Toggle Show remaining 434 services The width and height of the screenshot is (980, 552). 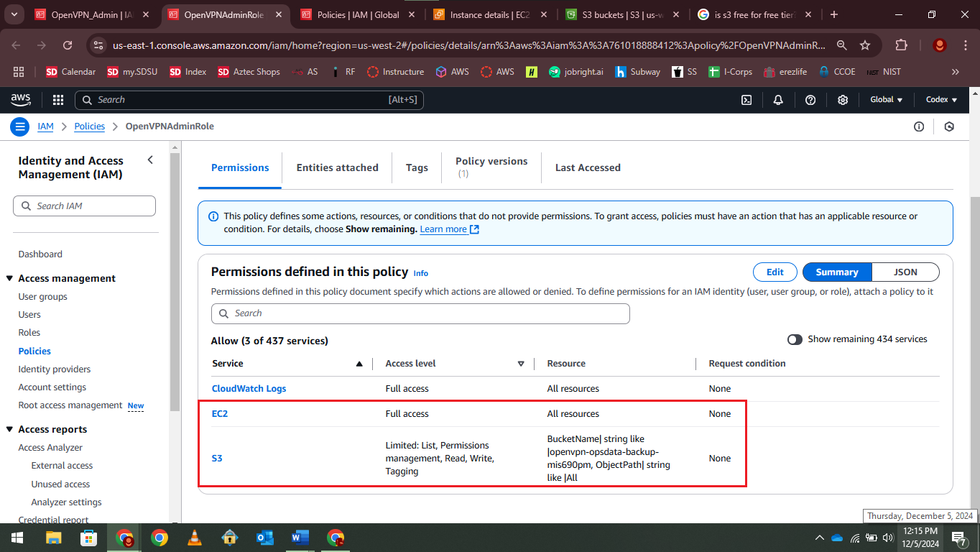pos(795,339)
